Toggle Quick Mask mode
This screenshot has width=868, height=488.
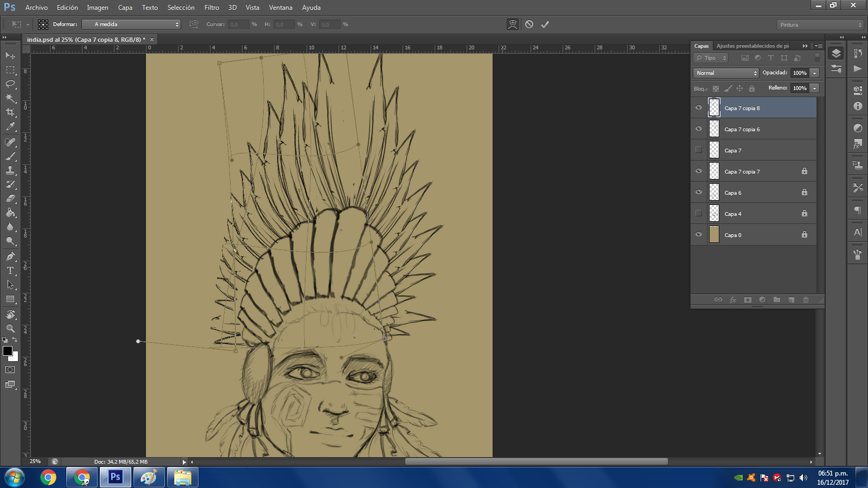10,370
